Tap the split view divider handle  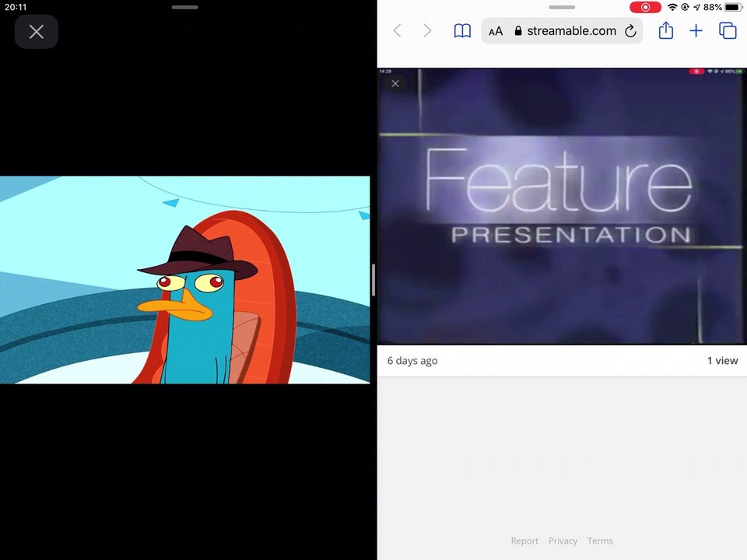point(373,280)
